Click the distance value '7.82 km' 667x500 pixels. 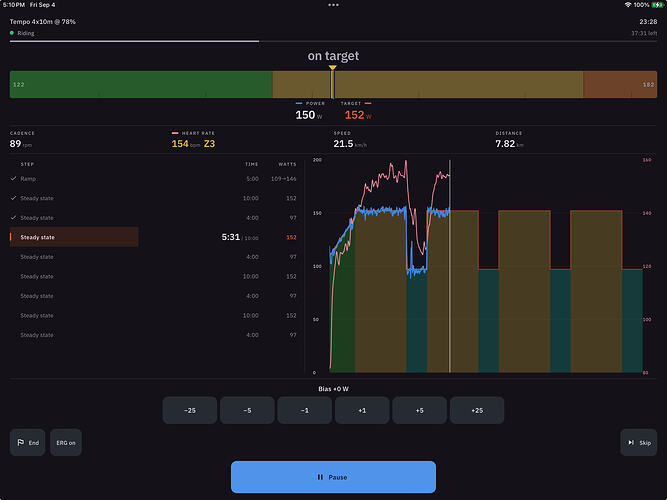tap(509, 144)
